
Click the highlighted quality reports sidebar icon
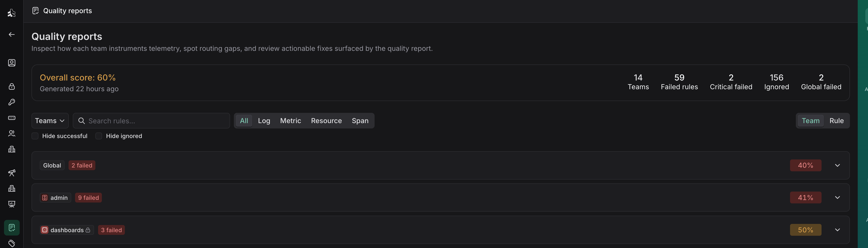coord(11,228)
